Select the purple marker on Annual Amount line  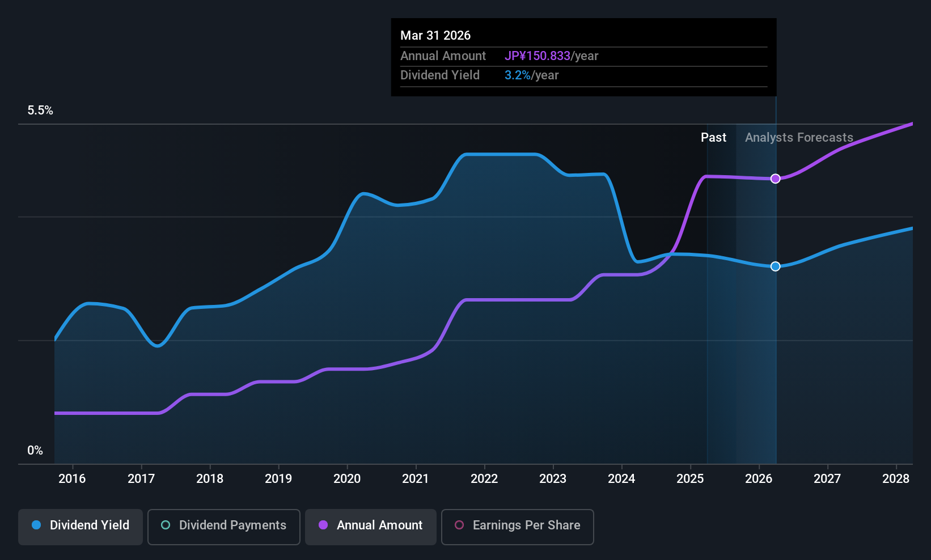(x=776, y=179)
